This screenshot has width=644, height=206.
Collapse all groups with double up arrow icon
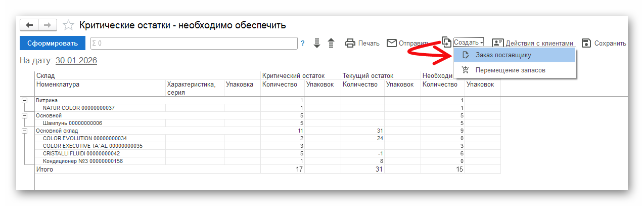pyautogui.click(x=332, y=43)
